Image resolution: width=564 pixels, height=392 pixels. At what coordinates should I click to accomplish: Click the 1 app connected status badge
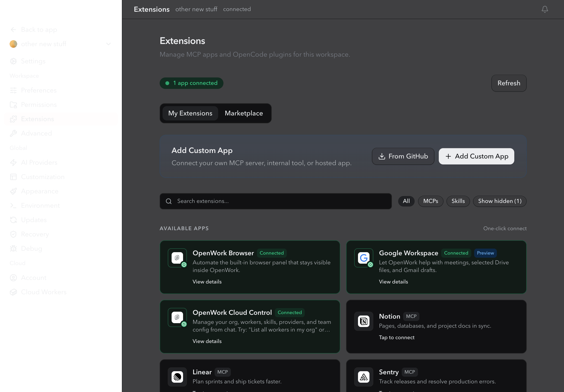point(191,83)
